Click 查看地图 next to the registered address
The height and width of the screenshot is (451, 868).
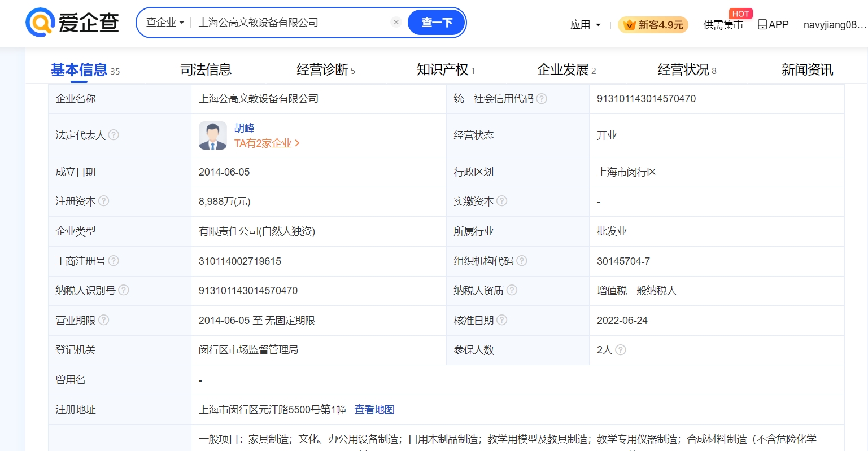point(374,410)
